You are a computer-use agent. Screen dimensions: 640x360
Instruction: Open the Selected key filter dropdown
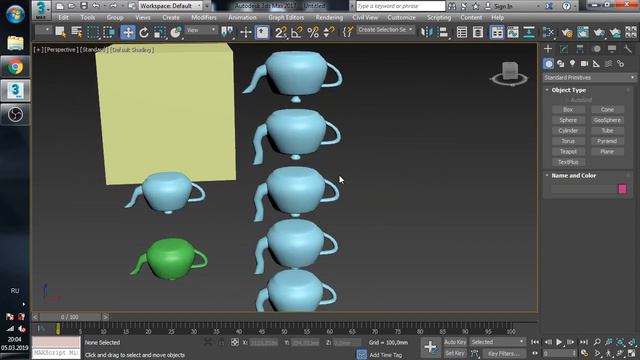tap(497, 342)
